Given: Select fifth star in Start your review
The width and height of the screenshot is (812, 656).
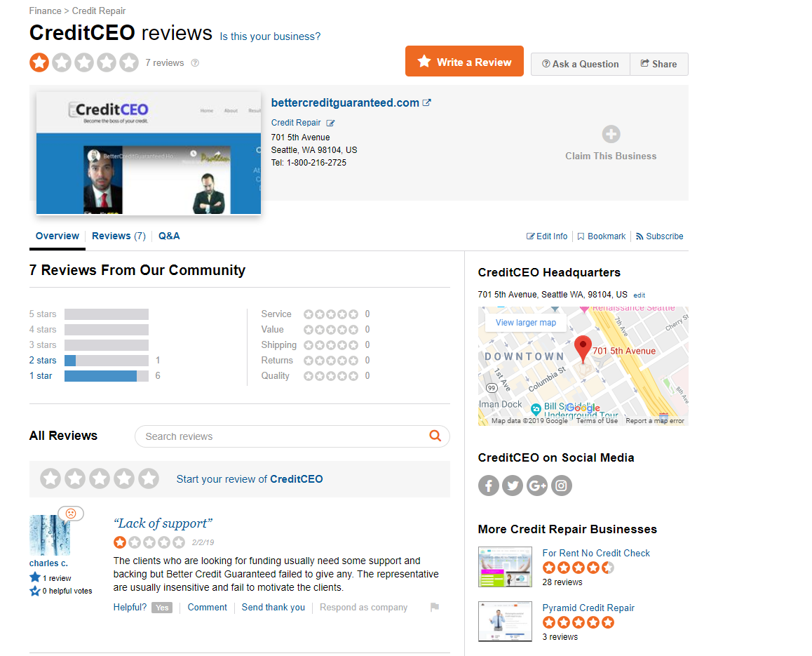Looking at the screenshot, I should (x=149, y=478).
